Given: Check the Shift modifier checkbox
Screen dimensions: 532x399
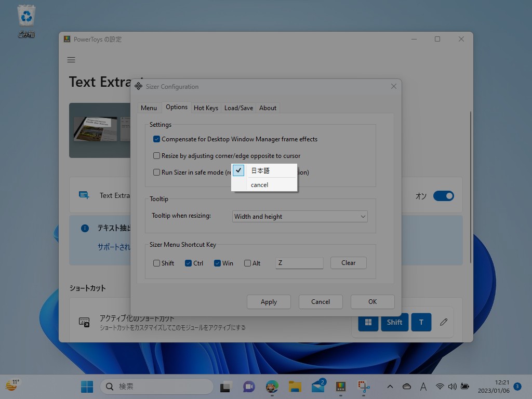Looking at the screenshot, I should [156, 263].
